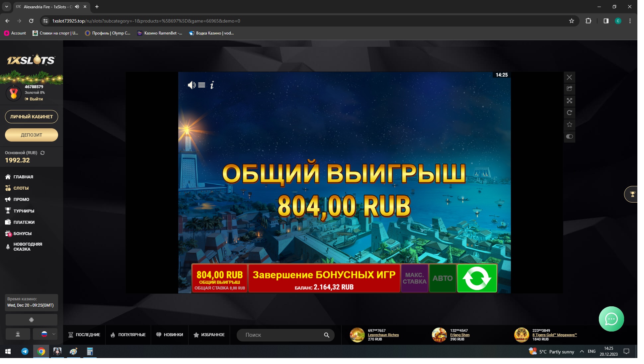Open the Chrome tab search chevron

(x=6, y=7)
